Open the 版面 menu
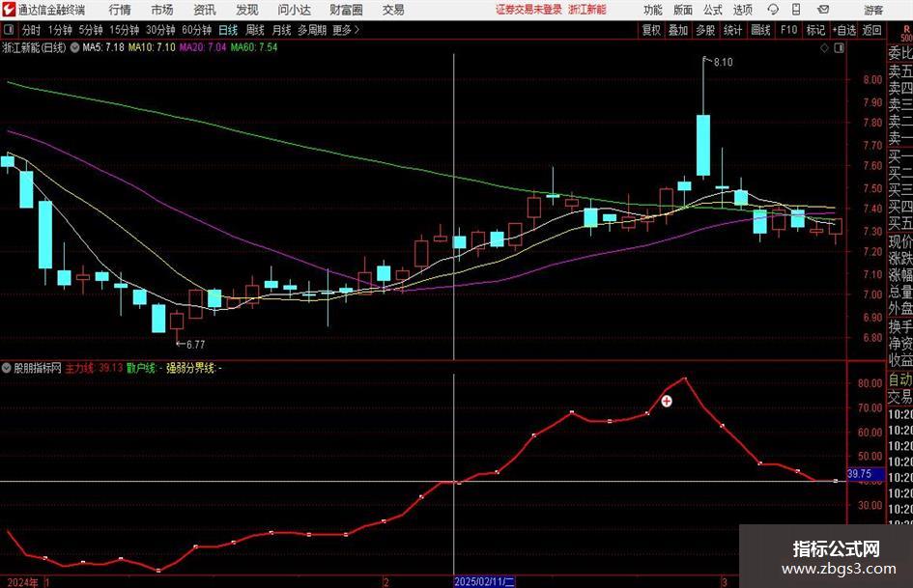 [682, 10]
